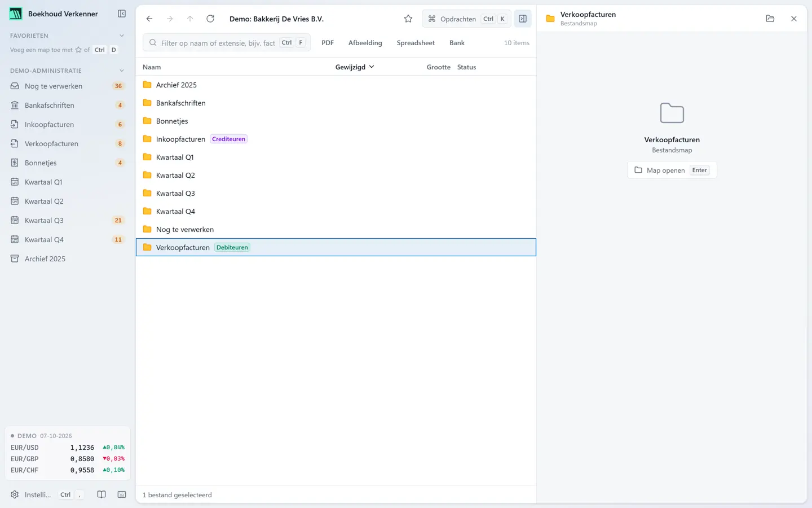Star the Bakkerij De Vries folder
Screen dimensions: 812x508
(408, 19)
